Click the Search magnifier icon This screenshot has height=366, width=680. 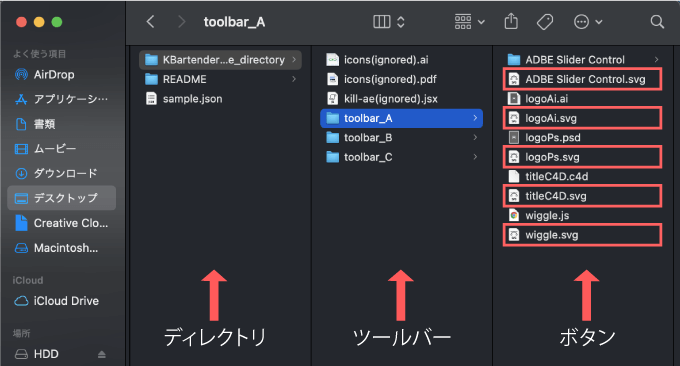click(657, 22)
